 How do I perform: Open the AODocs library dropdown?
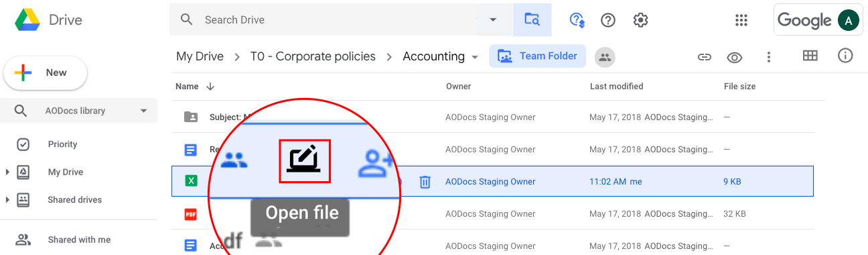[x=143, y=111]
